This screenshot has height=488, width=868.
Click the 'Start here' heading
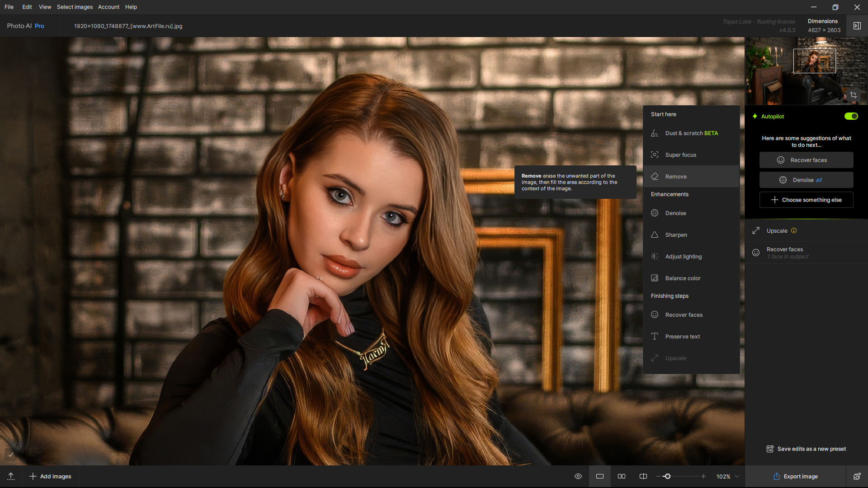coord(663,114)
